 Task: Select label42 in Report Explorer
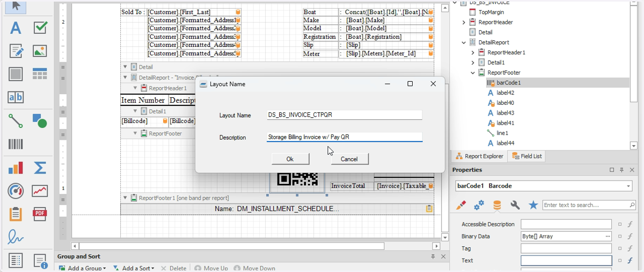(505, 93)
